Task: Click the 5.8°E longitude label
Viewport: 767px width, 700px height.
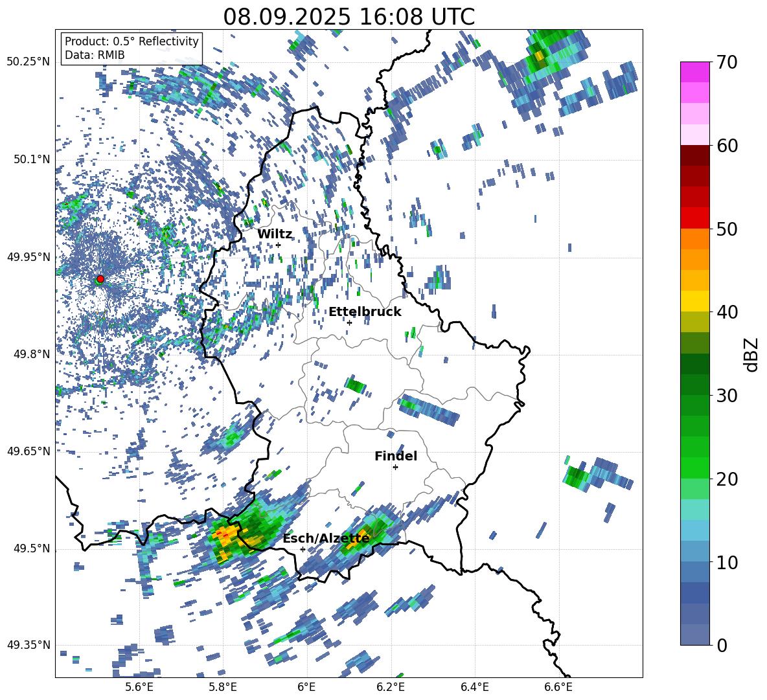Action: click(223, 687)
